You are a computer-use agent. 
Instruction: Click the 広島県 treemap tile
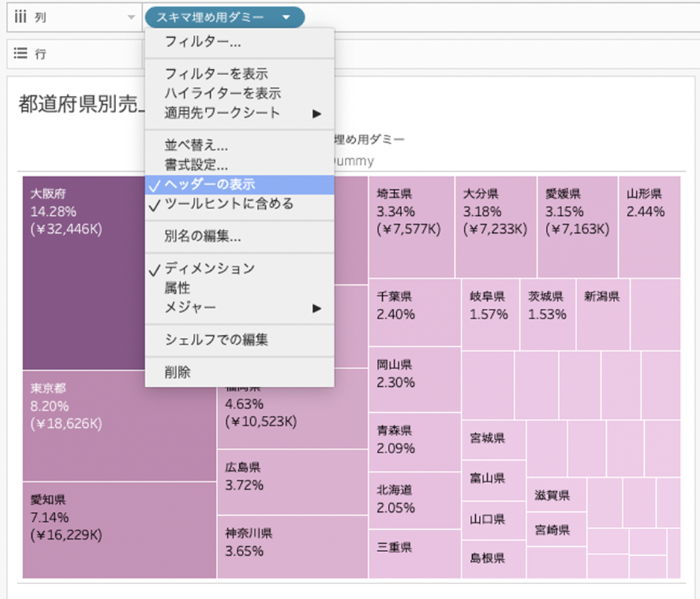293,482
